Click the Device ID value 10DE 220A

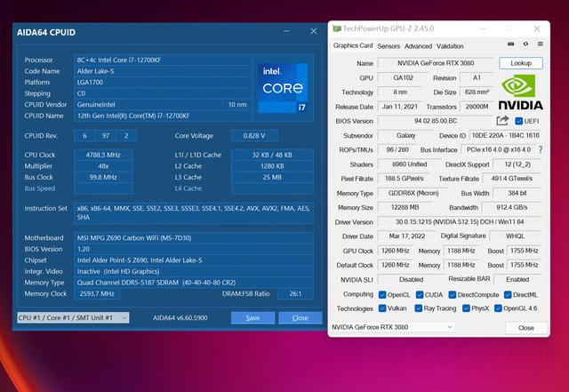505,135
